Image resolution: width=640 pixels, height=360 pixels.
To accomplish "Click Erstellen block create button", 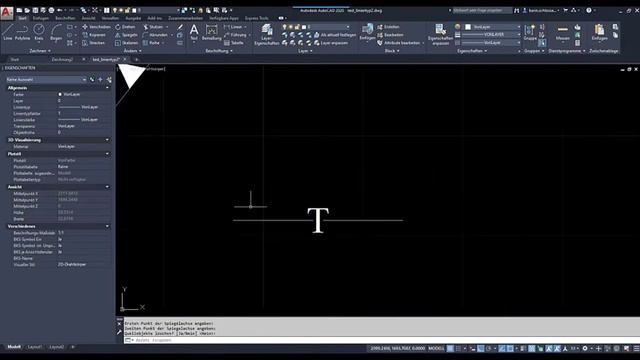I will click(388, 27).
